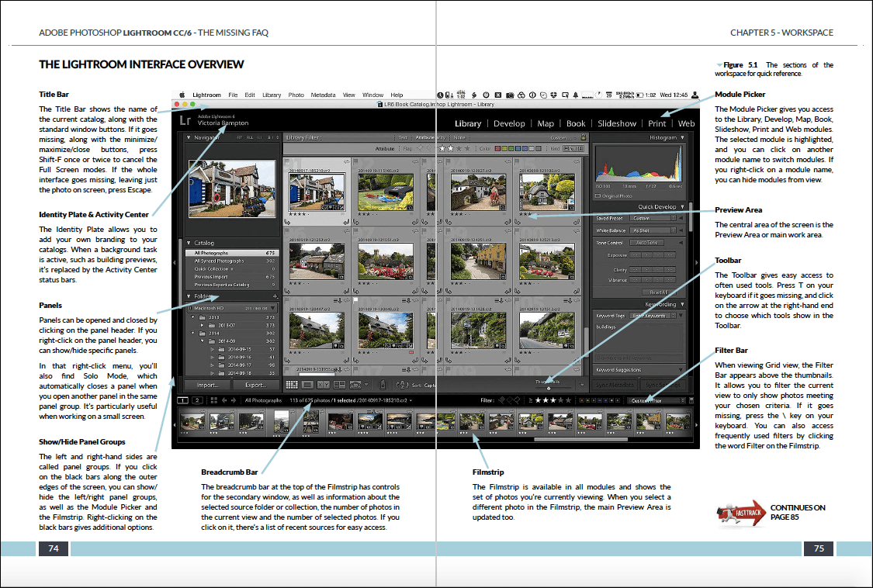Click notification bell in macOS menu bar
The height and width of the screenshot is (588, 873).
[576, 95]
